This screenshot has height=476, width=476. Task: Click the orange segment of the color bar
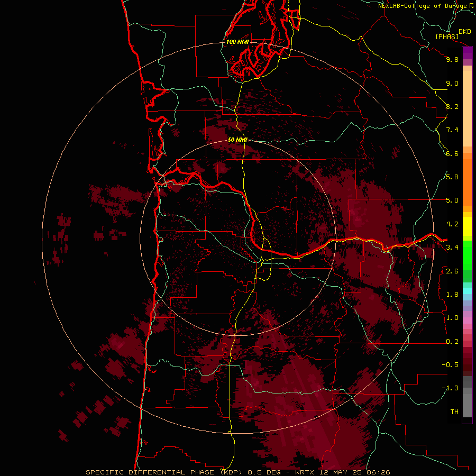(467, 182)
